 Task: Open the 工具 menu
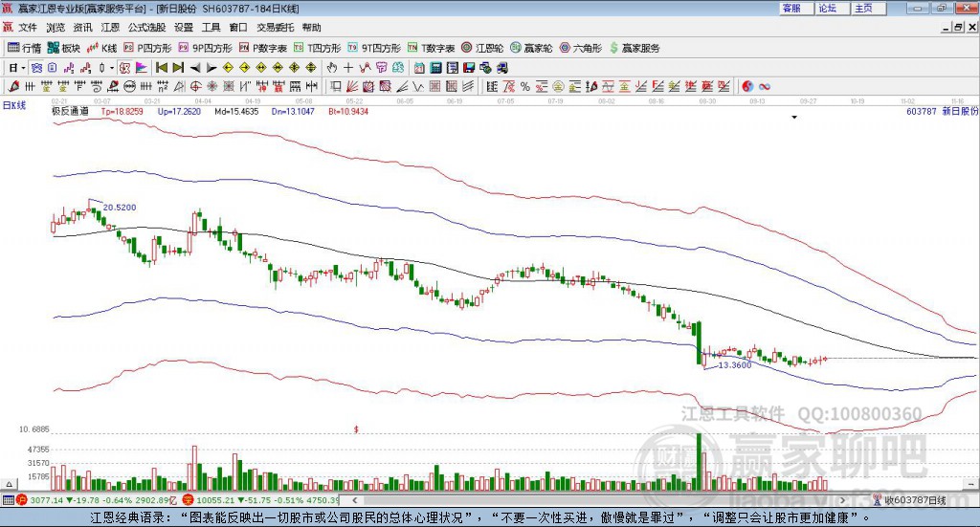[212, 28]
